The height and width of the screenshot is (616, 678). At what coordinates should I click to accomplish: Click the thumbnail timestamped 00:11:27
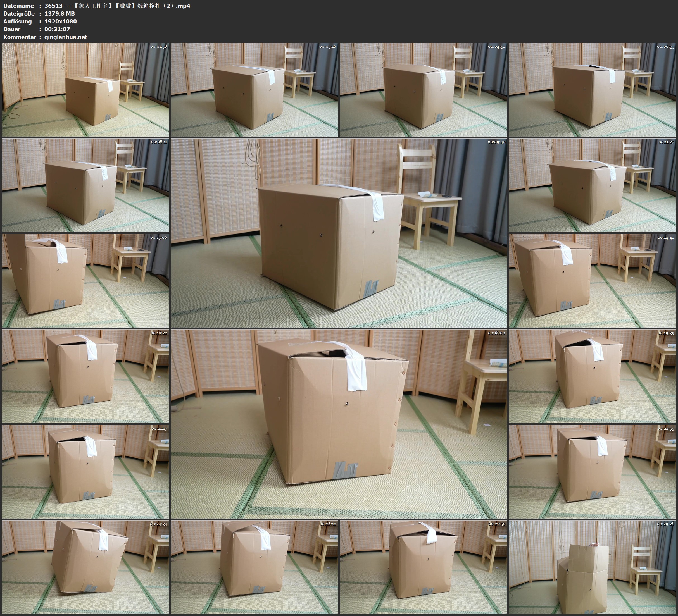(x=593, y=185)
